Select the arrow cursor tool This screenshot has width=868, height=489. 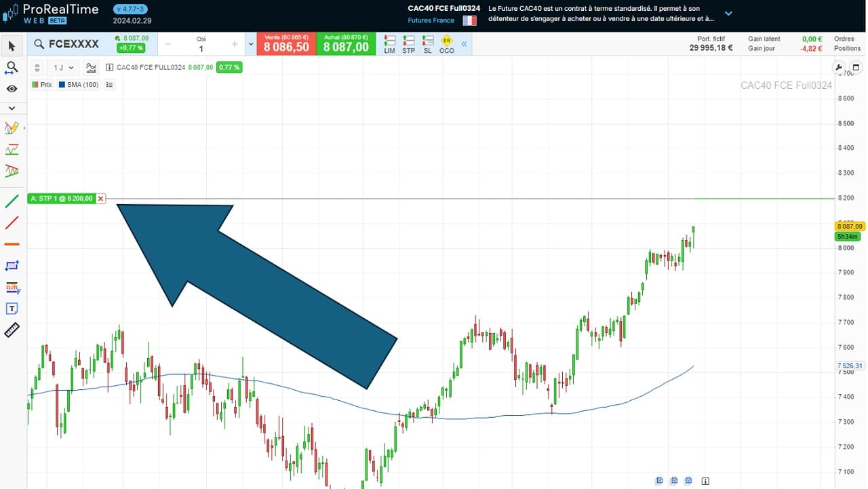pos(12,46)
